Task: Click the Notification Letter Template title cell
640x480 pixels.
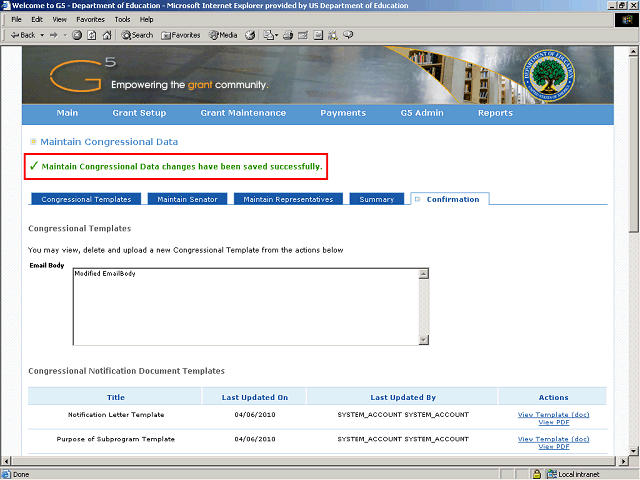Action: (116, 415)
